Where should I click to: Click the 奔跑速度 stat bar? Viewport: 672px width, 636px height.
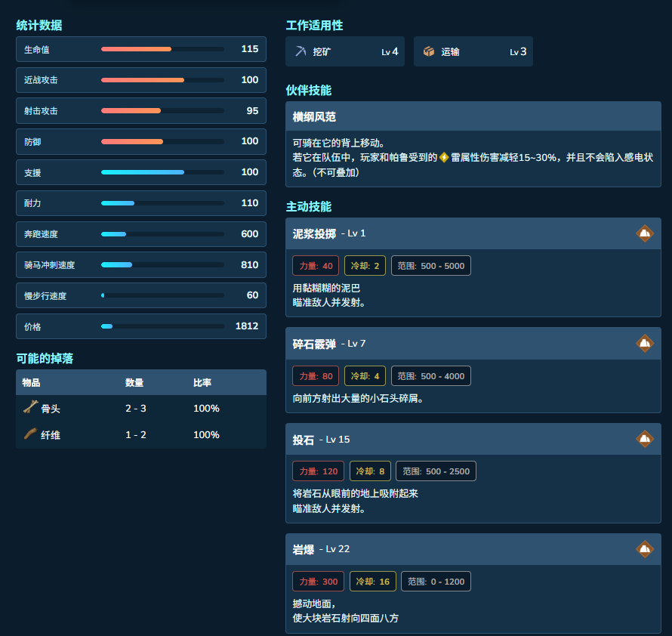[162, 233]
